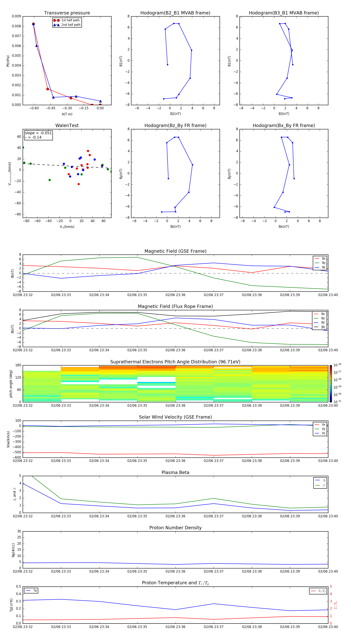The image size is (351, 644).
Task: Click the "B2(nT)" x-axis label
Action: coord(175,114)
